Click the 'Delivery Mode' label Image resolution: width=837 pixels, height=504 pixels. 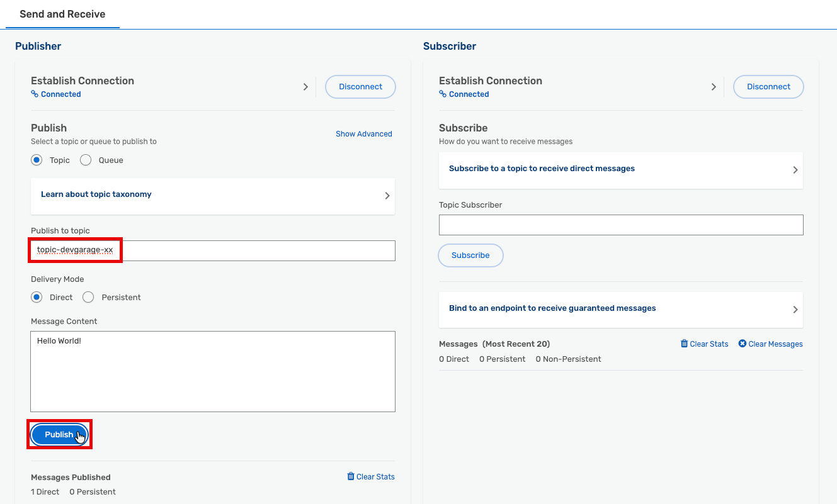coord(57,279)
